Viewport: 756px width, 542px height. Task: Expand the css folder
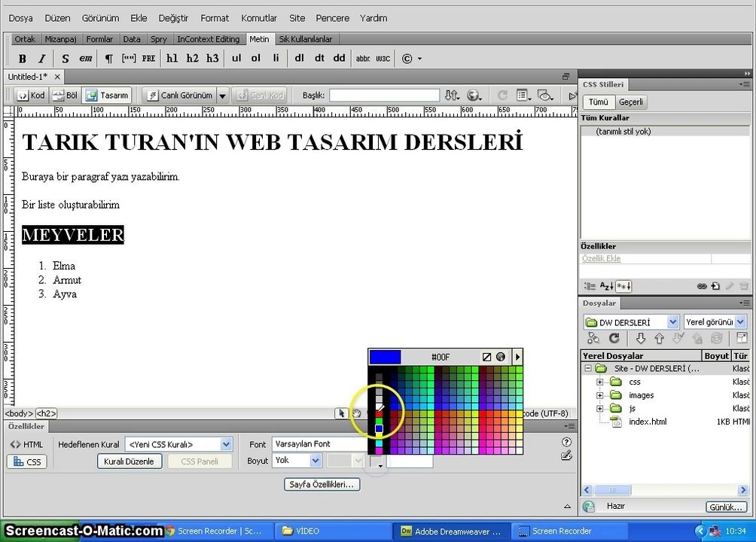coord(599,382)
